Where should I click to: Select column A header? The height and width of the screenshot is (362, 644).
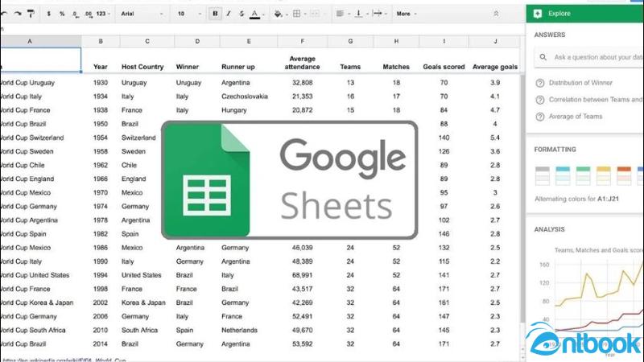(x=41, y=41)
